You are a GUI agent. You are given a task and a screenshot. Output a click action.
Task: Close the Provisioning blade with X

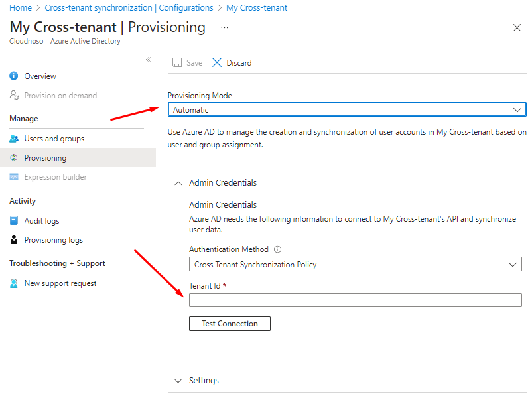[517, 28]
